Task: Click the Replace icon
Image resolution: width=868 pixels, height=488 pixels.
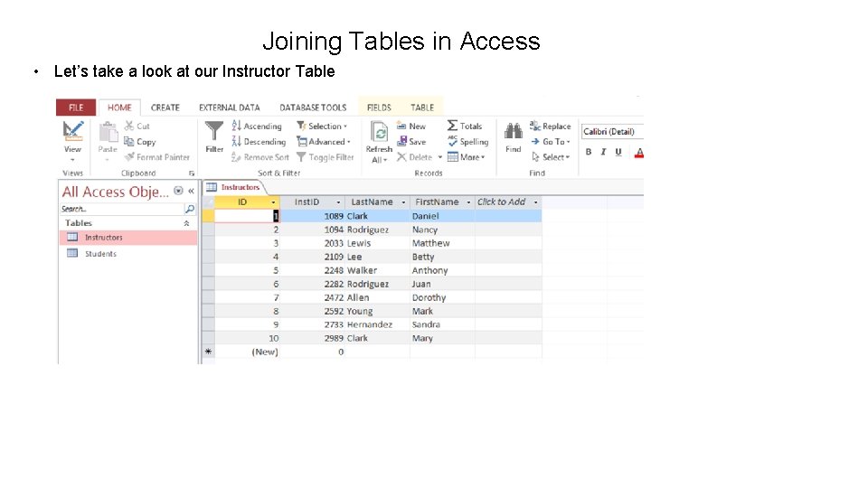Action: [534, 126]
